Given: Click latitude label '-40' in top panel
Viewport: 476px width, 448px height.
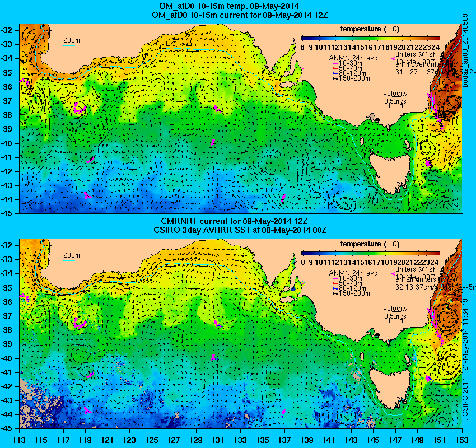Looking at the screenshot, I should point(7,143).
